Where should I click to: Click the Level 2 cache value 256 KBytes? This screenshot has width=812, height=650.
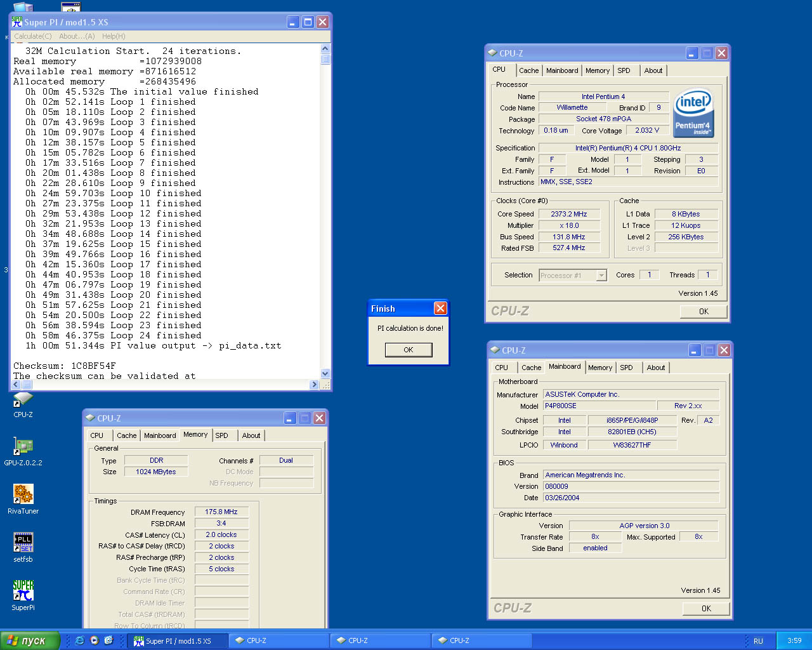686,237
